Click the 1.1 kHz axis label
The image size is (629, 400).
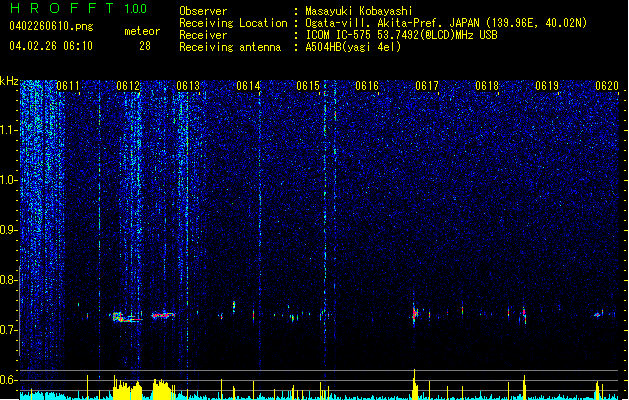coord(8,130)
